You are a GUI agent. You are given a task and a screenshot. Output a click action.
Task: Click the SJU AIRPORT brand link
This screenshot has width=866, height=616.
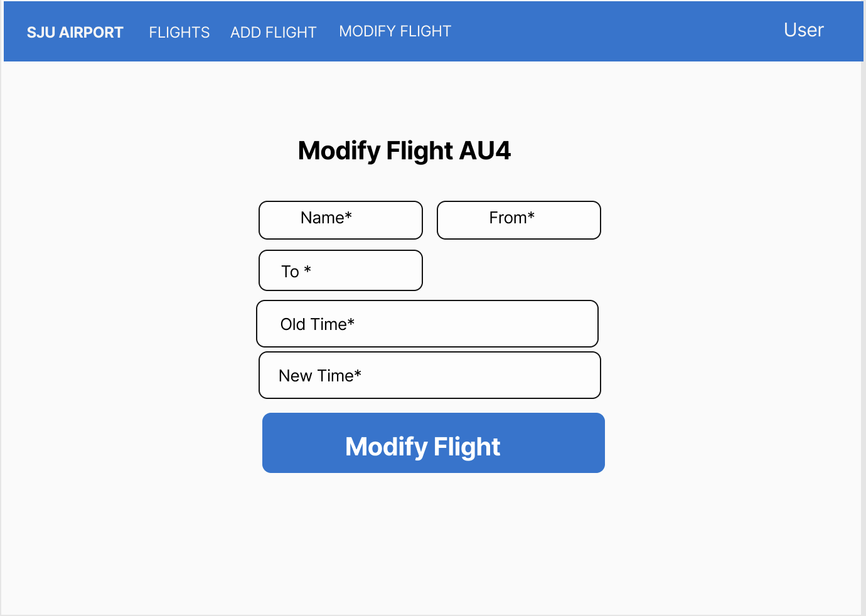point(75,32)
